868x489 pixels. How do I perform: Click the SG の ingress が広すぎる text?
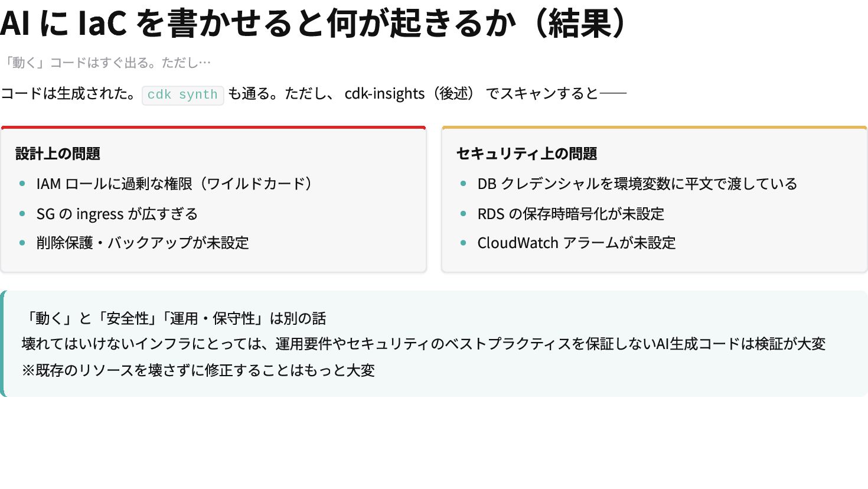point(117,214)
